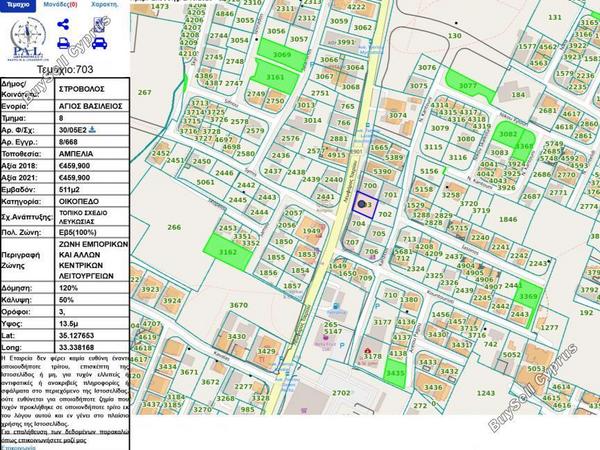600x450 pixels.
Task: Click parcel 704 on the map
Action: pyautogui.click(x=359, y=223)
